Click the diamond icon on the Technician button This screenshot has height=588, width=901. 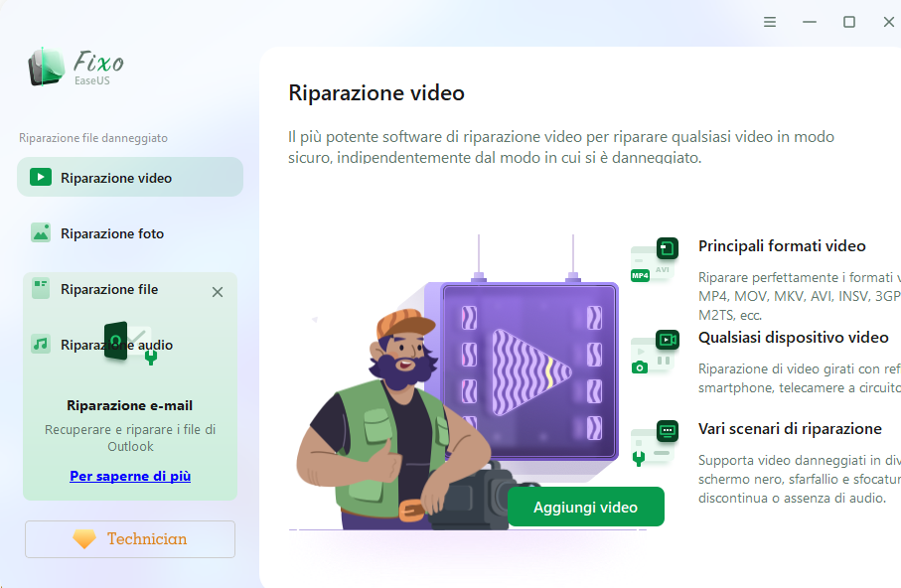(84, 539)
